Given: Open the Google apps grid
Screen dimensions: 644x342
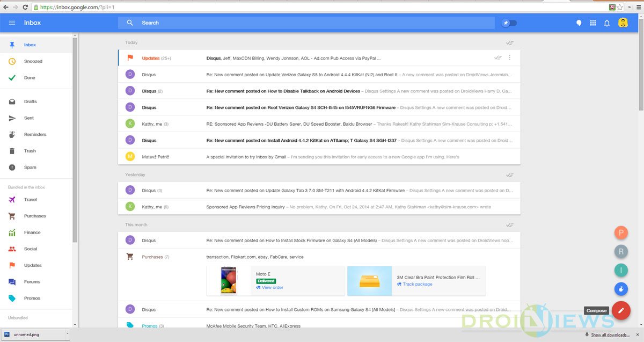Looking at the screenshot, I should tap(592, 23).
